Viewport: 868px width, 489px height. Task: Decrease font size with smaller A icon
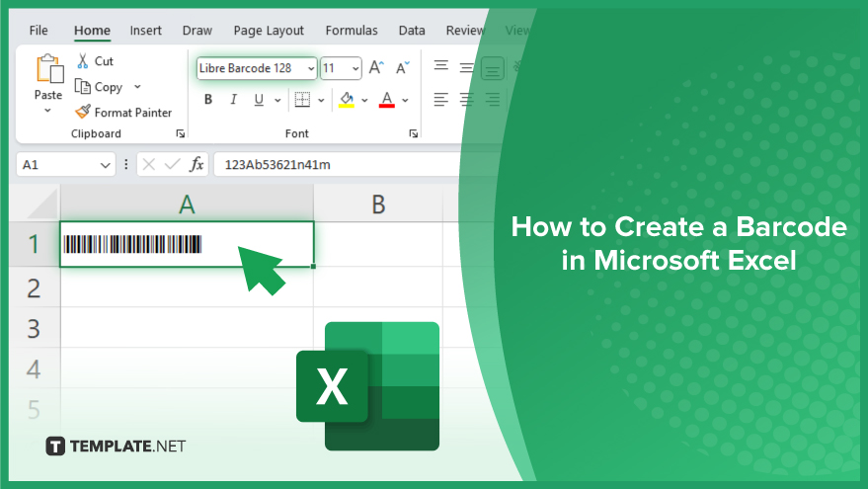(403, 67)
